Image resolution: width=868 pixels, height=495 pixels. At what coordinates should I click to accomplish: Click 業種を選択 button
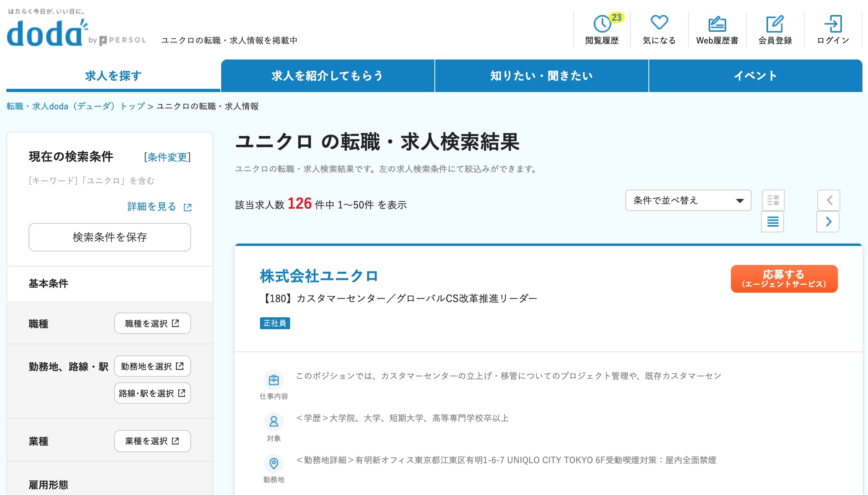[x=153, y=441]
